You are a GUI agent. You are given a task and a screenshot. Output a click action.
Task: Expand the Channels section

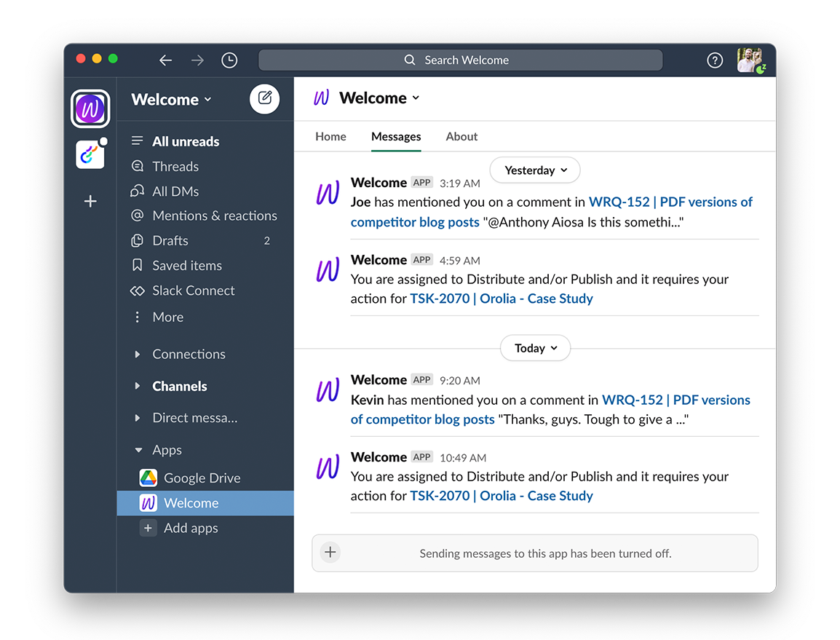tap(138, 386)
